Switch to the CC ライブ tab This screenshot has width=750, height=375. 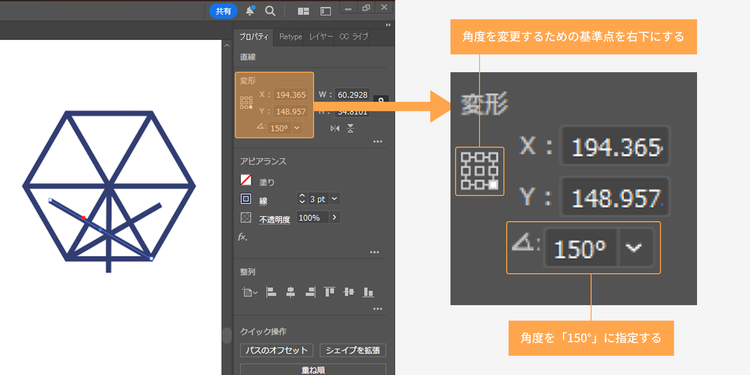coord(353,37)
